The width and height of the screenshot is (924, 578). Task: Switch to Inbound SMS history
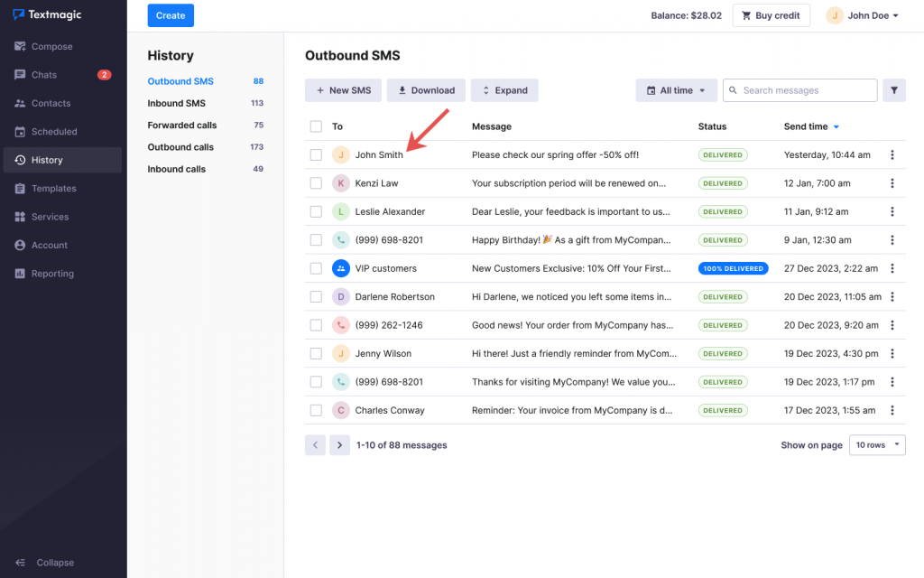(177, 103)
